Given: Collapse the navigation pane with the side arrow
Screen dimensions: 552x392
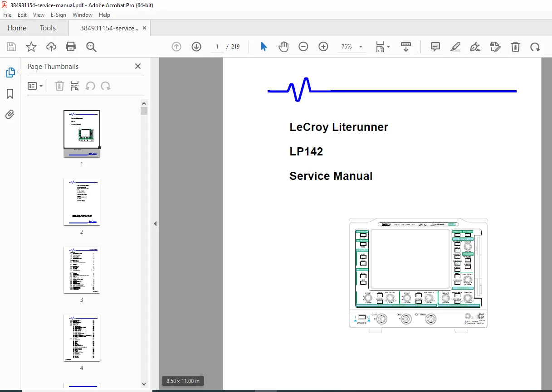Looking at the screenshot, I should coord(155,223).
